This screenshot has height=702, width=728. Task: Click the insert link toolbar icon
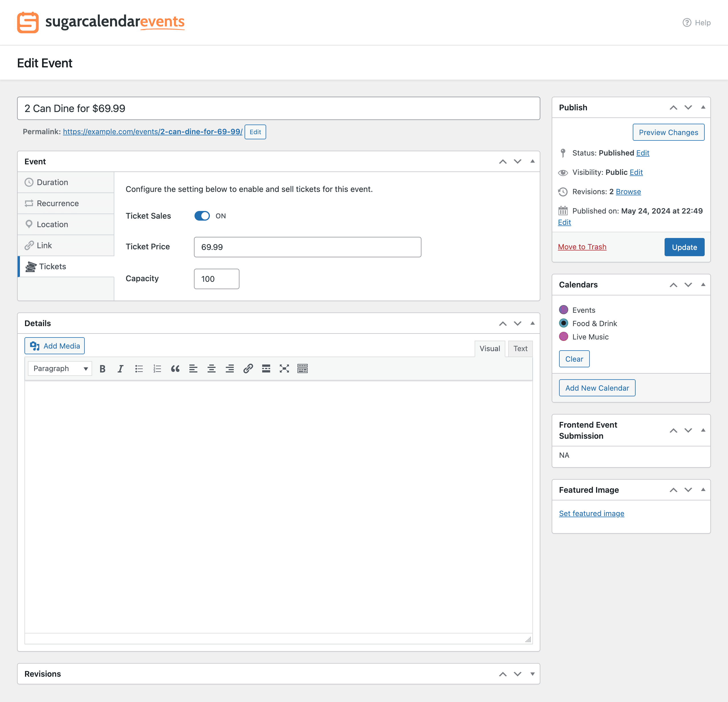click(x=248, y=368)
